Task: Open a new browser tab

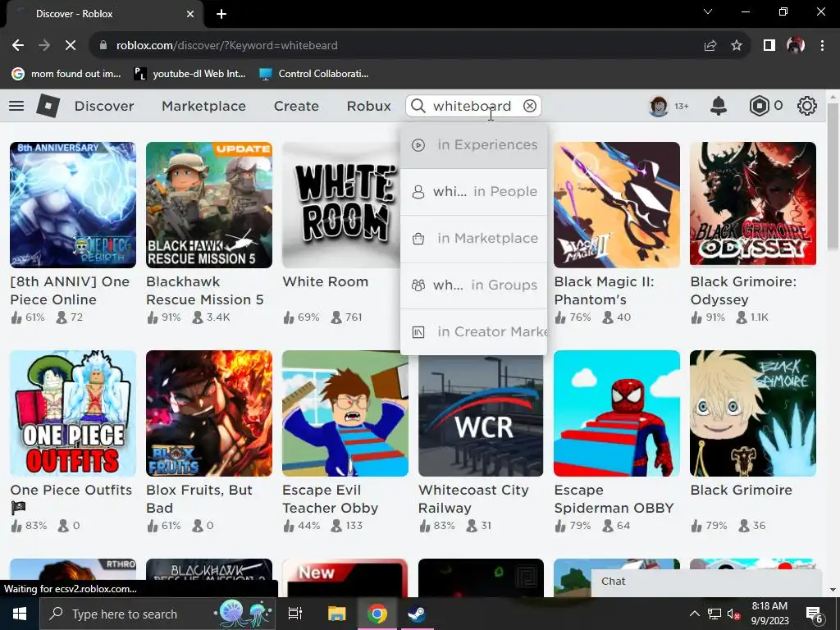Action: pos(221,14)
